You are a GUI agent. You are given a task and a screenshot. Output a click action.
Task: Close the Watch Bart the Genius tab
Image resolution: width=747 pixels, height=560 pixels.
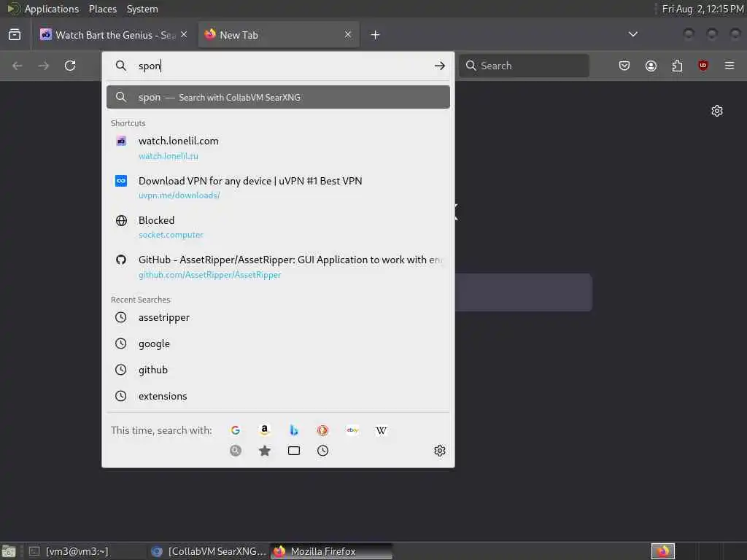[x=184, y=34]
